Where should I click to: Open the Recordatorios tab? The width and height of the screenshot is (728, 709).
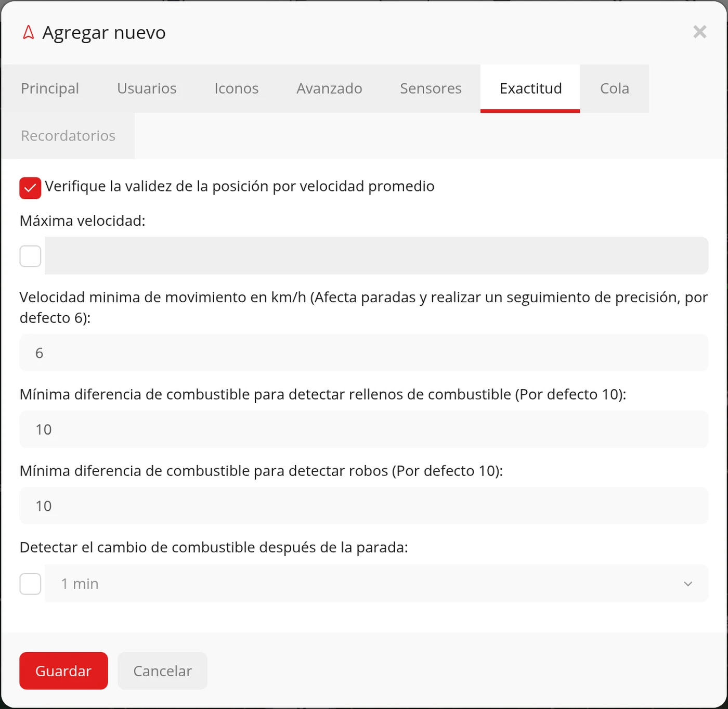click(x=68, y=136)
